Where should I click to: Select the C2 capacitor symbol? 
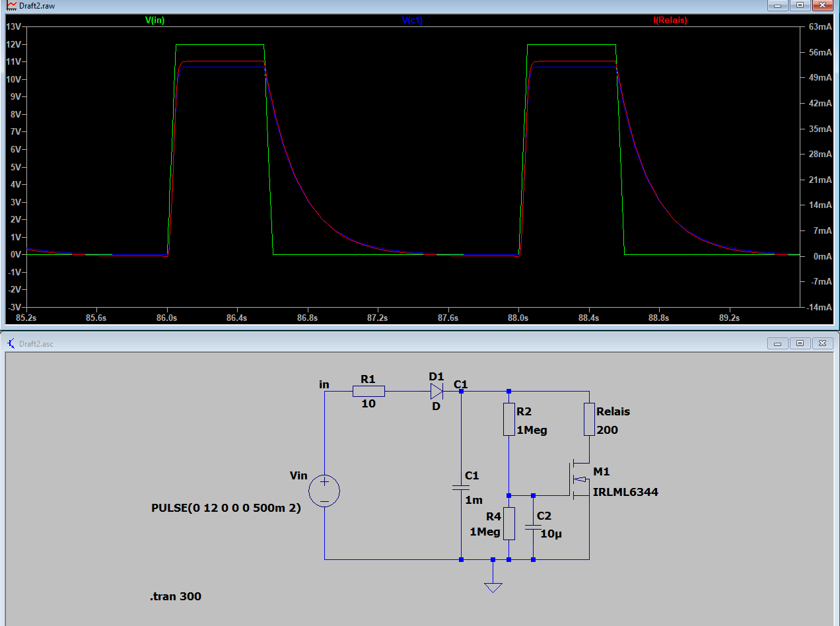click(x=533, y=528)
